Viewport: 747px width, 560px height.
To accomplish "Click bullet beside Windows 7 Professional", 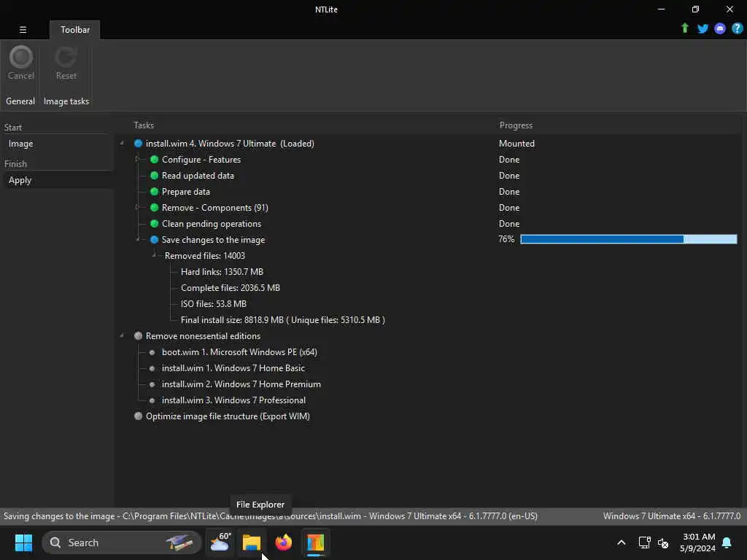I will tap(152, 400).
